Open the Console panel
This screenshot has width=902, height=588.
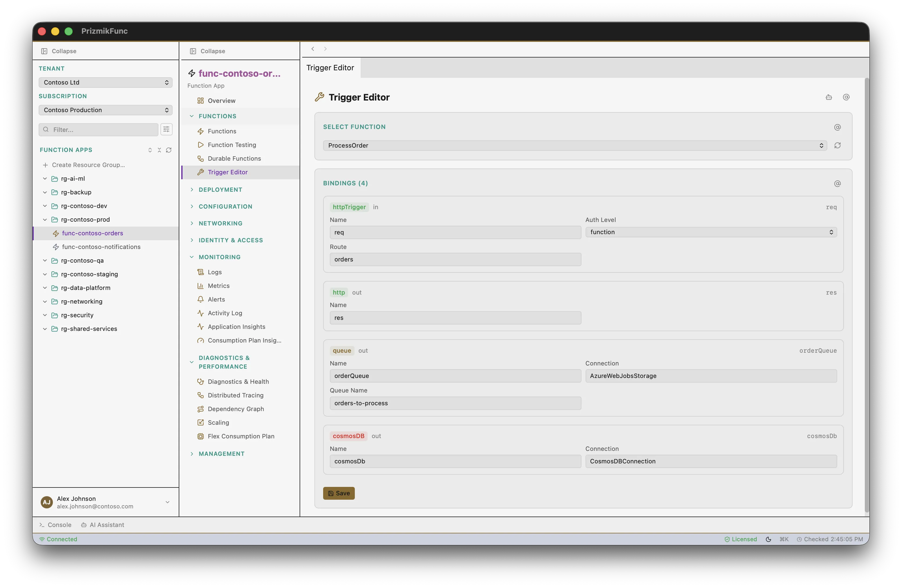55,525
